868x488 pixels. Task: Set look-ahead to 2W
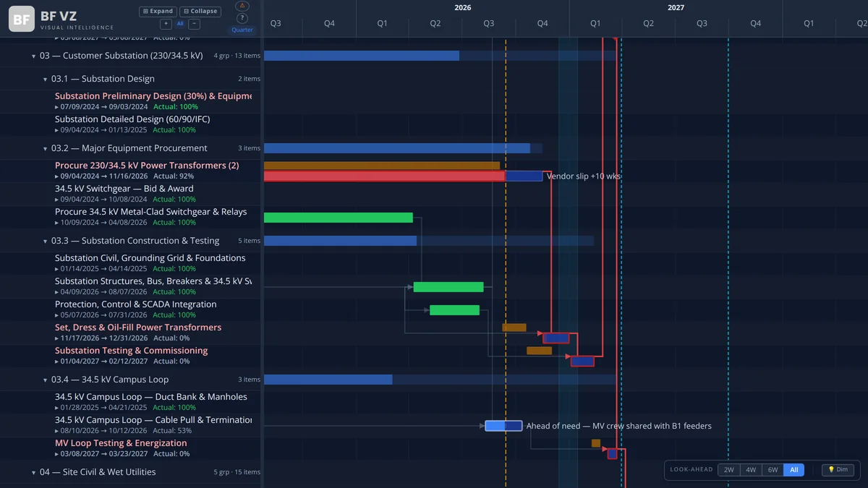(x=728, y=470)
